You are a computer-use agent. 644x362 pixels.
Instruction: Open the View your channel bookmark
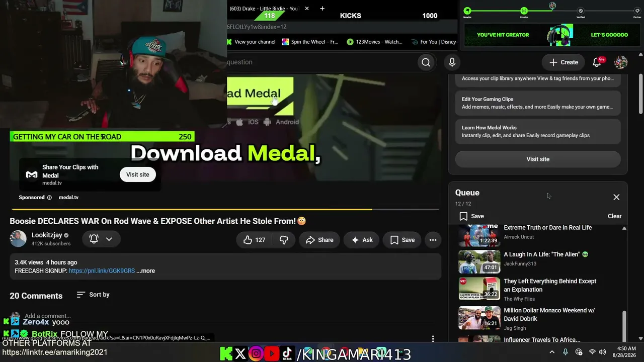tap(251, 42)
